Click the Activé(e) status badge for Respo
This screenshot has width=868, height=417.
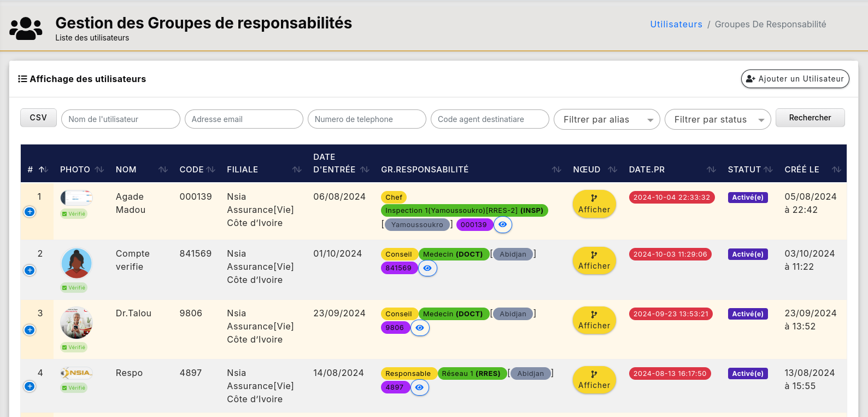[747, 374]
